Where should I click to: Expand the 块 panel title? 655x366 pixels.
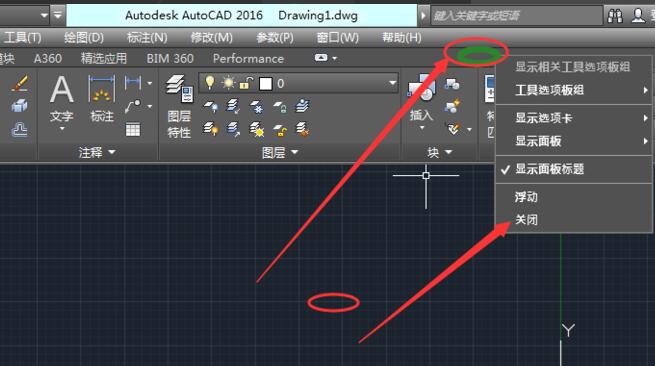click(x=439, y=152)
